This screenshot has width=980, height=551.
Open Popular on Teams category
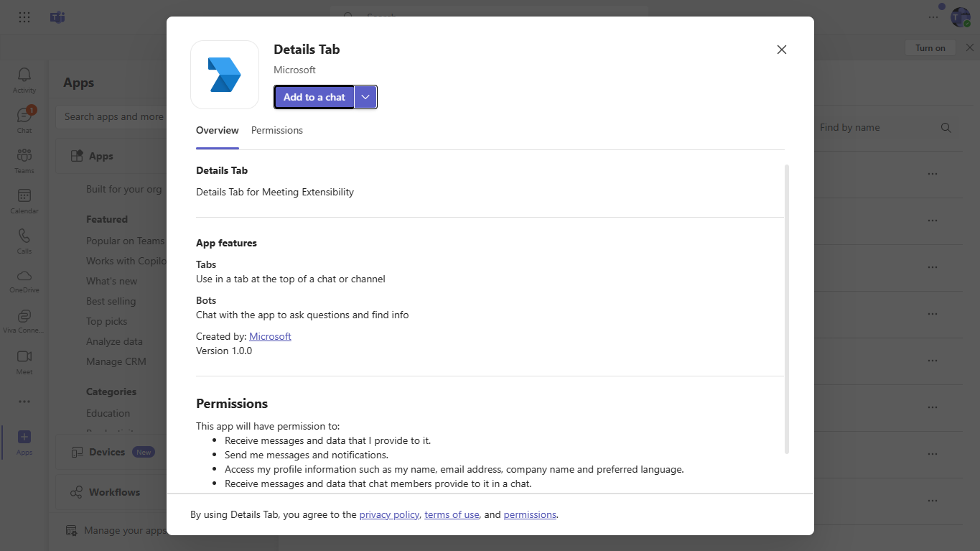126,241
